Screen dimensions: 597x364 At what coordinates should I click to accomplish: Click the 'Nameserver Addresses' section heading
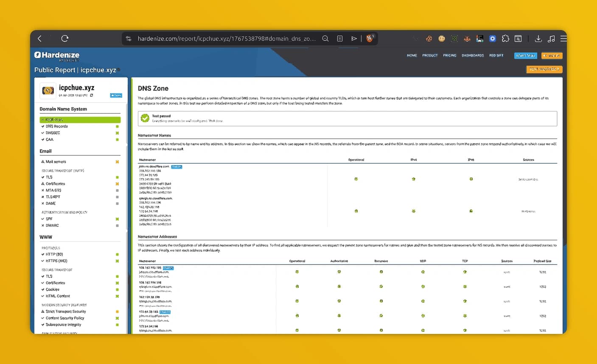pos(157,236)
